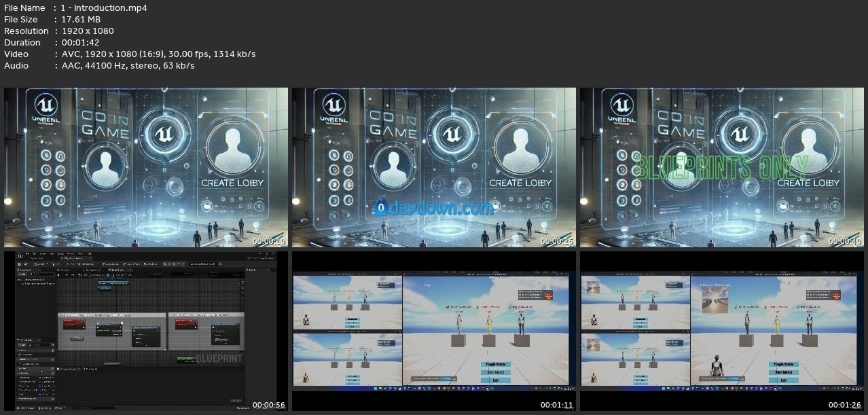Click 'CREATE LOBBY' text in the 00:00:10 frame
Viewport: 868px width, 415px height.
(232, 183)
